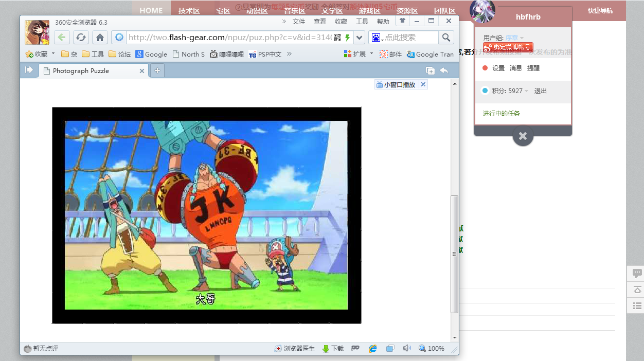644x361 pixels.
Task: Toggle the IE rendering mode icon
Action: tap(372, 349)
